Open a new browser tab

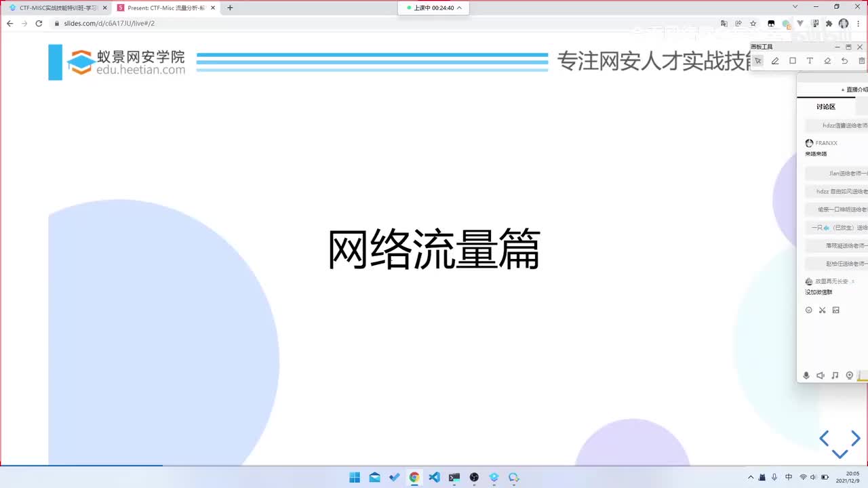pyautogui.click(x=230, y=7)
